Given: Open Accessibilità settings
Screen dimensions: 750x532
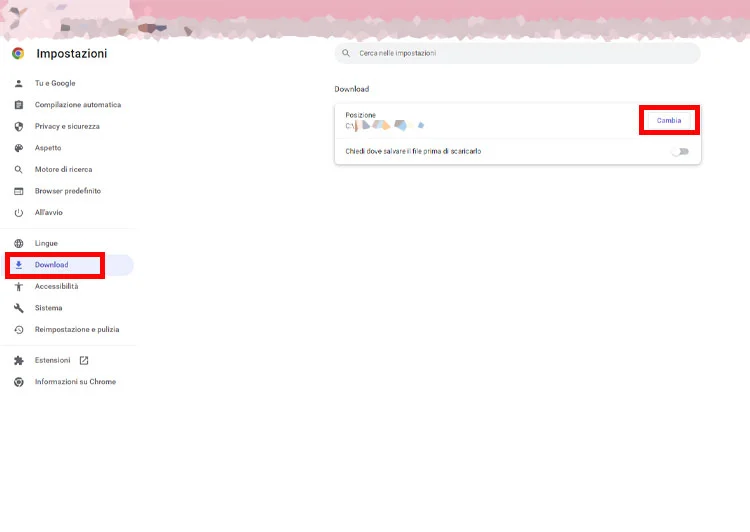Looking at the screenshot, I should 56,286.
